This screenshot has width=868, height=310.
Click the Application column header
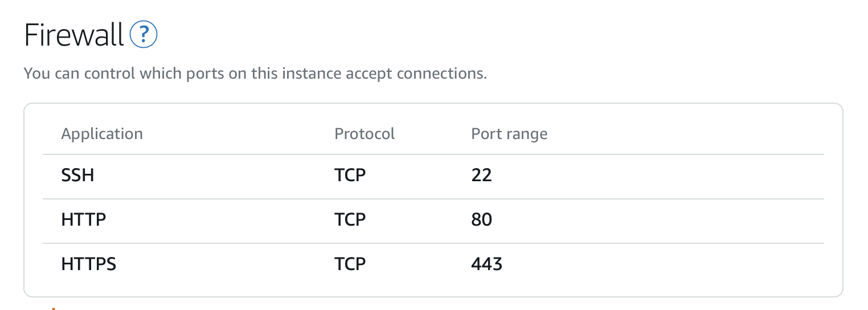(x=102, y=134)
